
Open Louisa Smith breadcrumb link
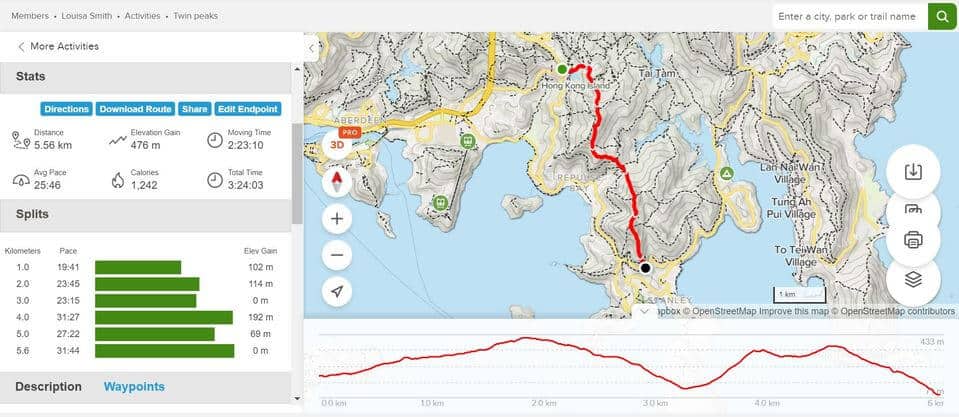point(87,16)
